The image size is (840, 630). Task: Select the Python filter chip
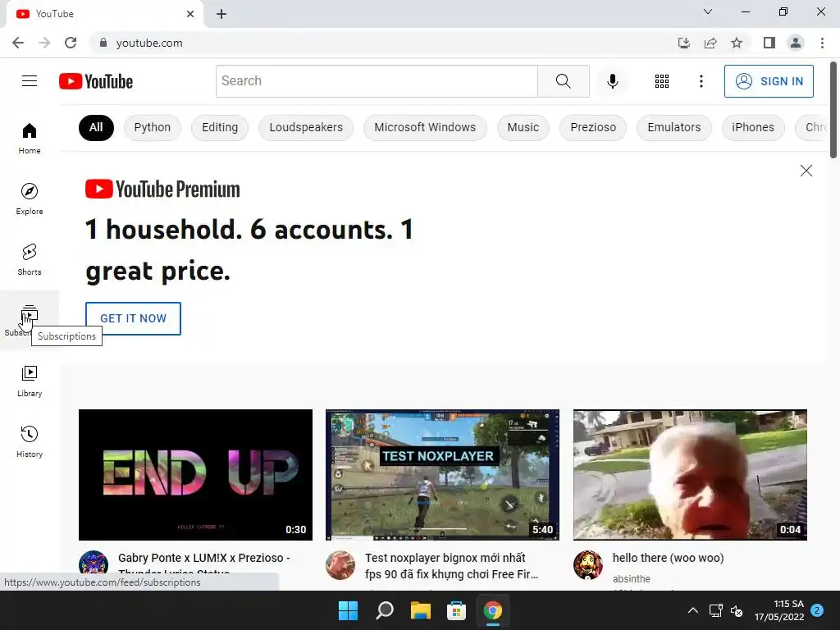click(x=152, y=127)
